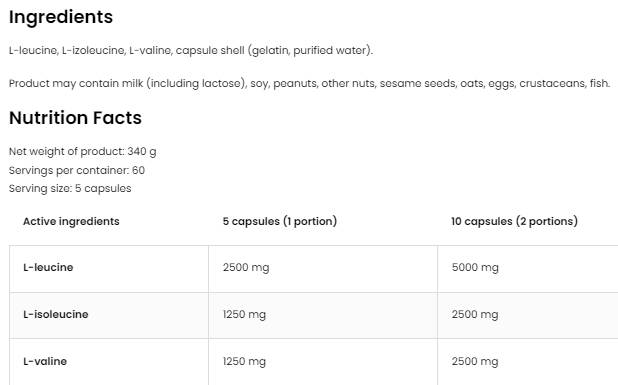The width and height of the screenshot is (618, 385).
Task: Select the ingredients list starting with L-leucine
Action: point(191,50)
